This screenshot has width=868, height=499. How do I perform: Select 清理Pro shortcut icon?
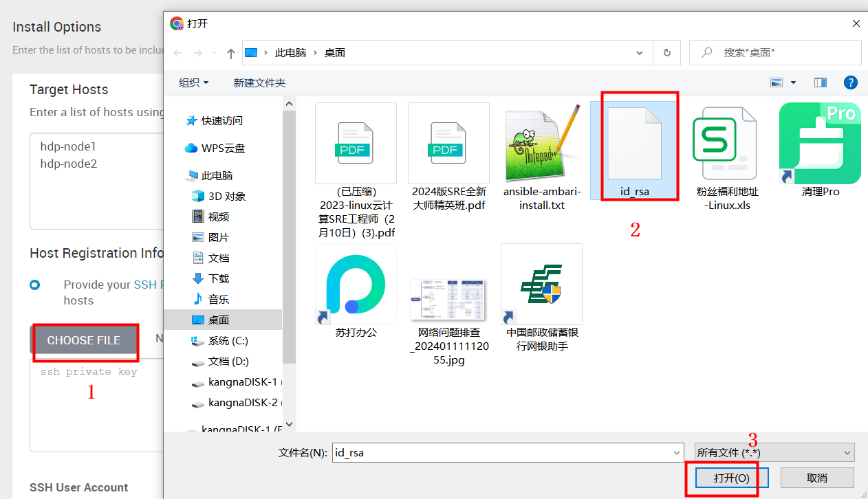821,151
